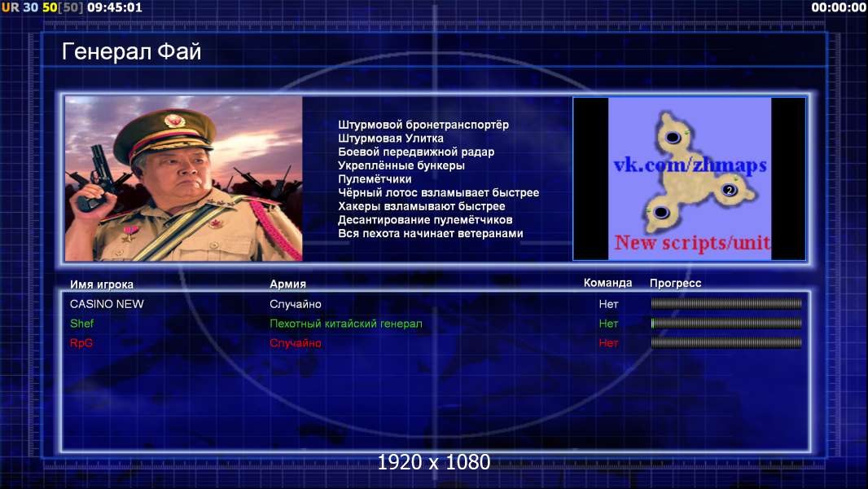868x489 pixels.
Task: Click the '1920 x 1080' resolution label
Action: pyautogui.click(x=434, y=462)
